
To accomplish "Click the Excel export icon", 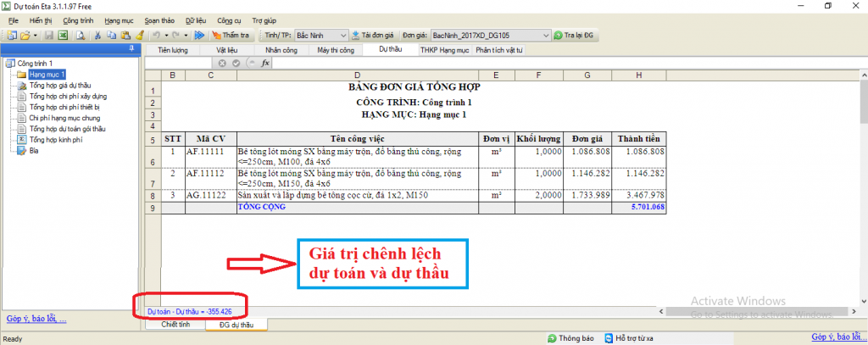I will pyautogui.click(x=61, y=36).
